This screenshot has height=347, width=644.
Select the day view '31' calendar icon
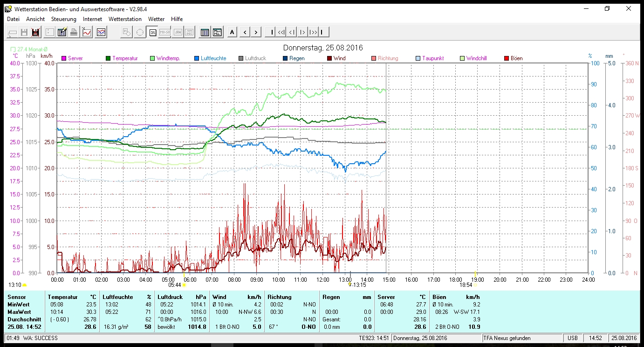point(152,32)
